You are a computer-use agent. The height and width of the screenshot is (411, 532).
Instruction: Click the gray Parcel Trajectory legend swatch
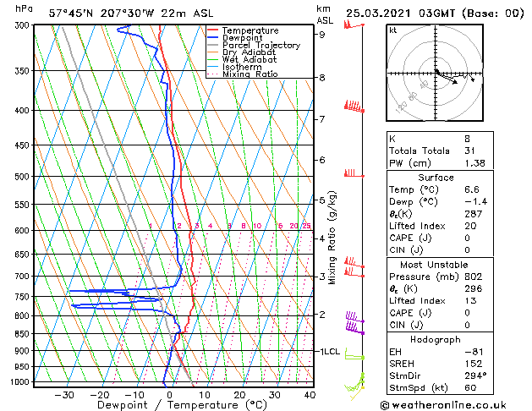click(213, 45)
